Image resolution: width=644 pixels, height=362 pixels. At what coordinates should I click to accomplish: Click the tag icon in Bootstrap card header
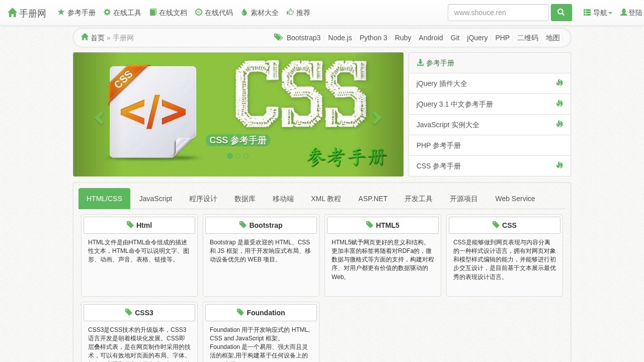point(243,225)
